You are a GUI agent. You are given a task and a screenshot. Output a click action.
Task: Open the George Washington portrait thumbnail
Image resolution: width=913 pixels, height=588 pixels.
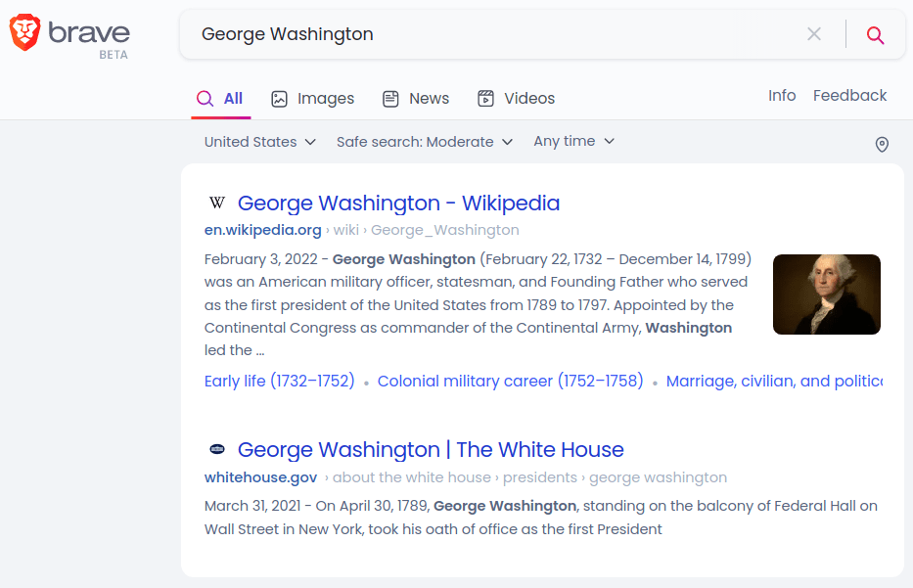826,294
